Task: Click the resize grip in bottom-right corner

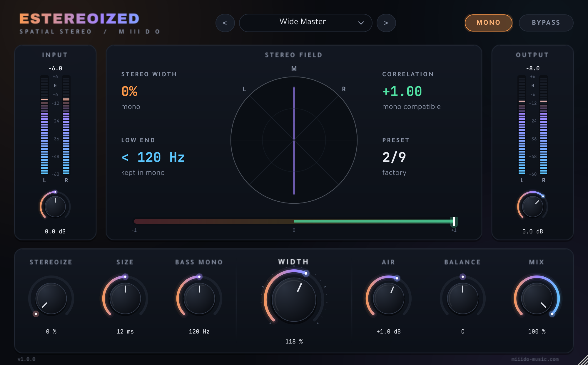Action: [x=582, y=360]
